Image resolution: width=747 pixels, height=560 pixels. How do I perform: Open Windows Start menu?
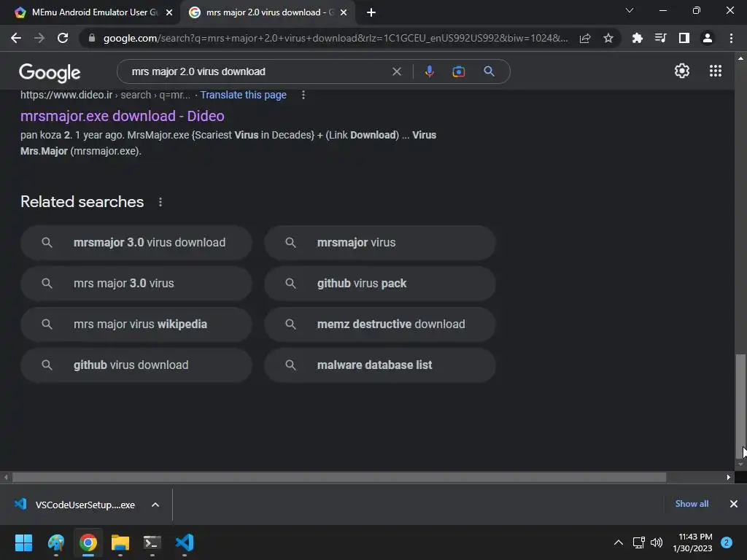point(23,542)
